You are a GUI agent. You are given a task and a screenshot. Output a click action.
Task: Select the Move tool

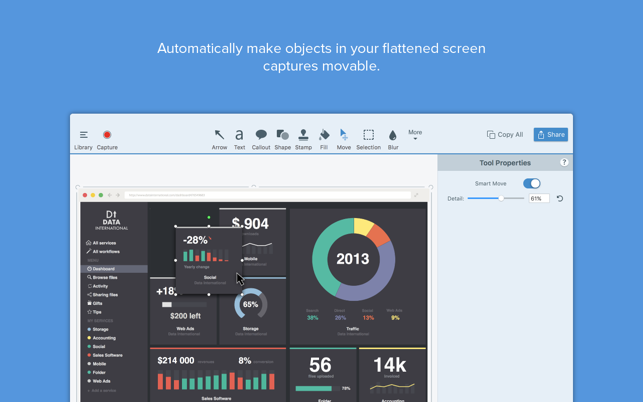pyautogui.click(x=344, y=139)
